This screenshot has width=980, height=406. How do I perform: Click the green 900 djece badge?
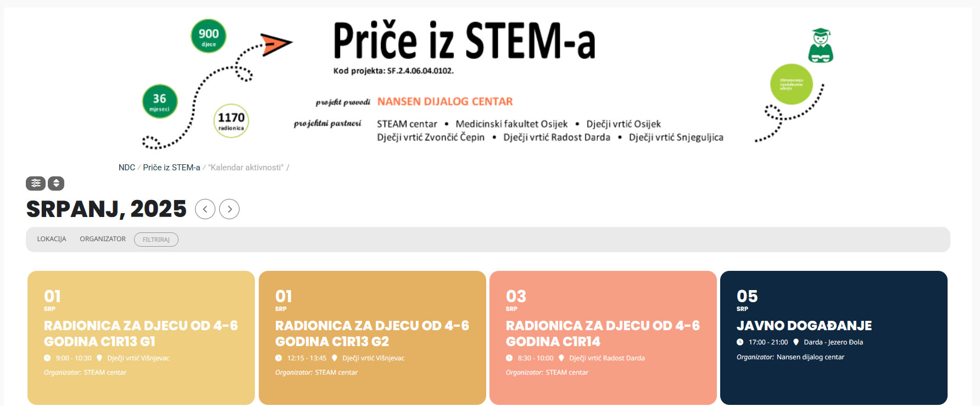[209, 37]
